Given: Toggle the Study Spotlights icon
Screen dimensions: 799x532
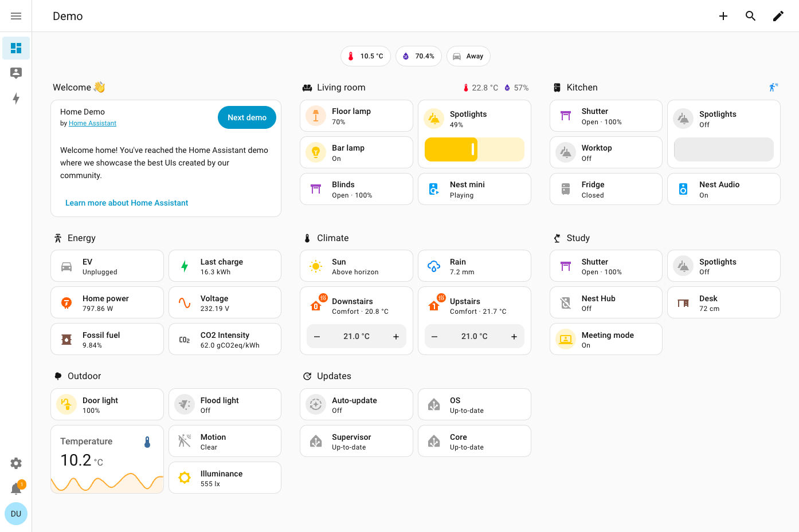Looking at the screenshot, I should pyautogui.click(x=683, y=266).
